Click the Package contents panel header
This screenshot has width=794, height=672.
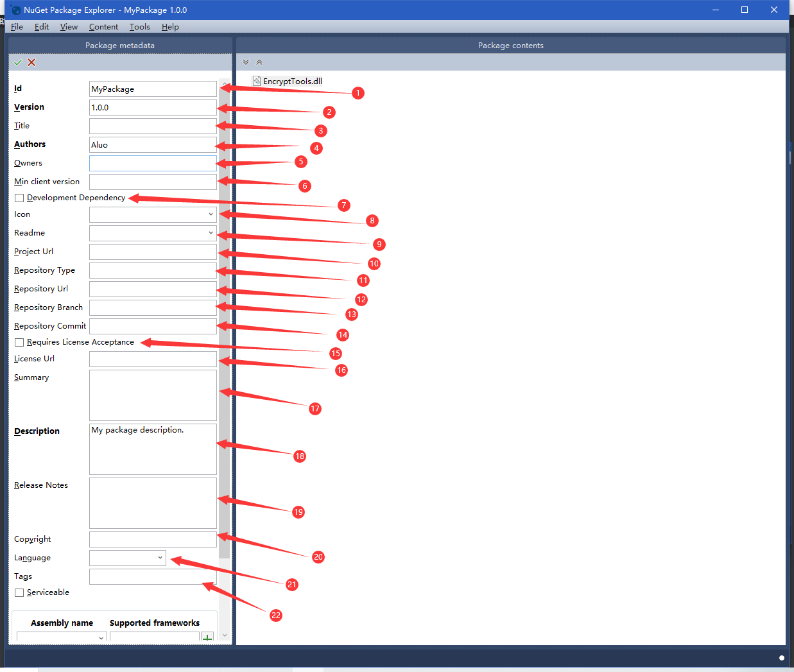[511, 46]
